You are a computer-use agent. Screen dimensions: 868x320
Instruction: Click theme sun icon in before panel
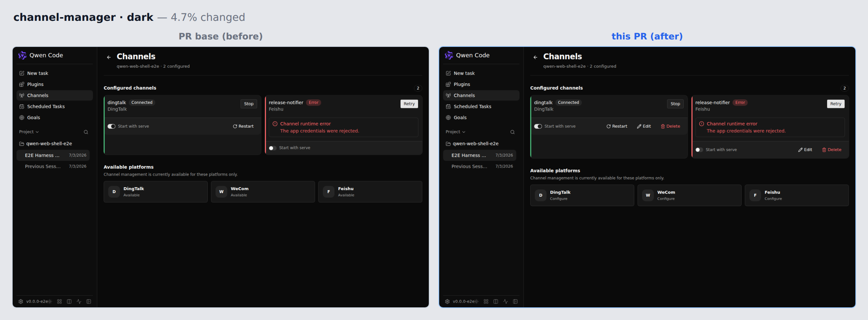[50, 301]
